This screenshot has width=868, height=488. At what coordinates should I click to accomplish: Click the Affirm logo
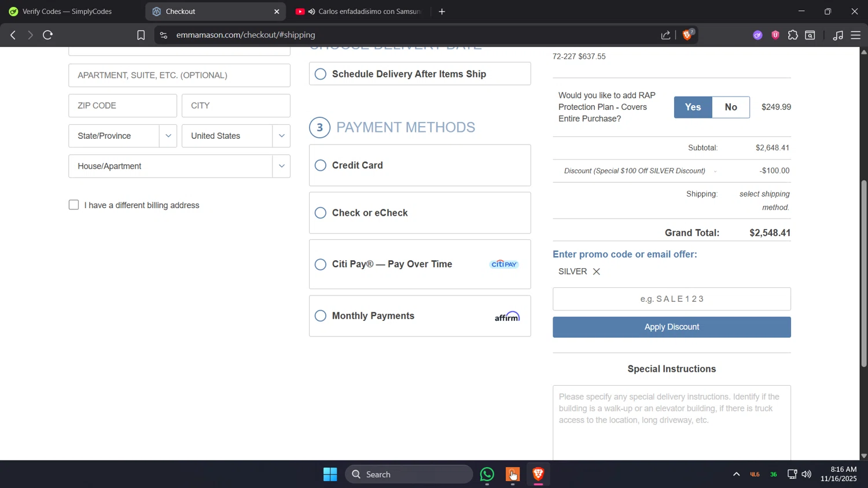pyautogui.click(x=507, y=316)
